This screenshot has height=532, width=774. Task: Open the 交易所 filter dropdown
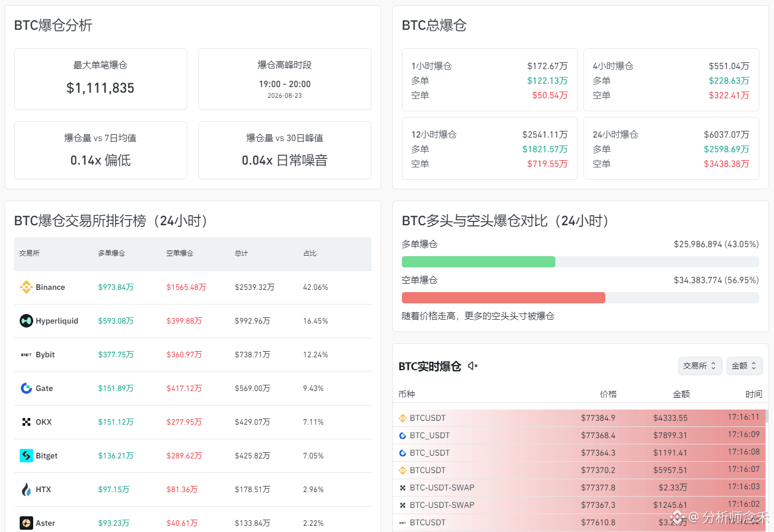tap(700, 366)
